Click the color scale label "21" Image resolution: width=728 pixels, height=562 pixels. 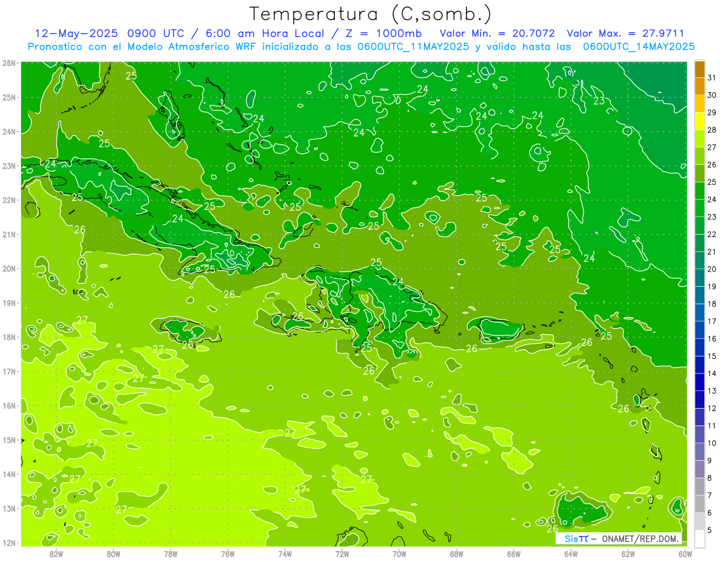click(x=712, y=251)
